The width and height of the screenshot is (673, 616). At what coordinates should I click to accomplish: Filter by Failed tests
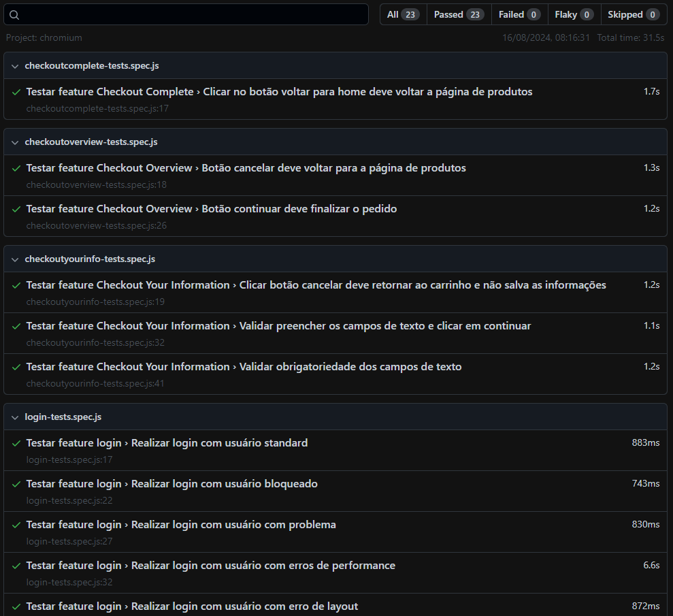[519, 14]
